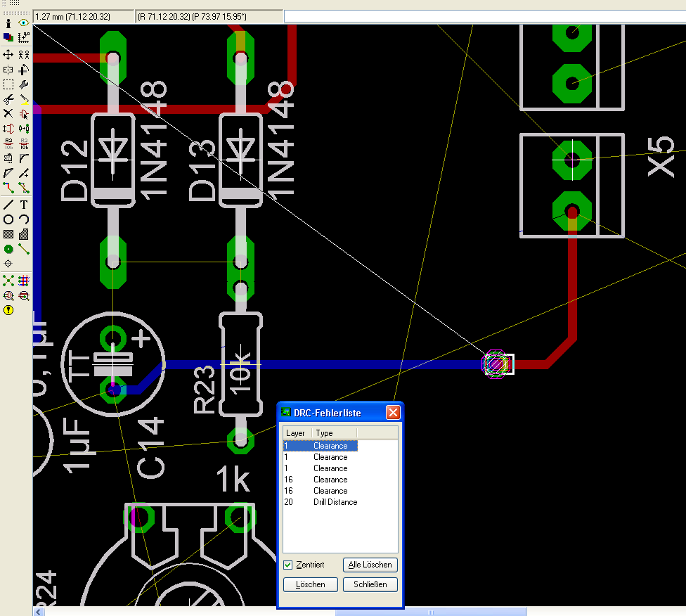Select the Miter tool
Image resolution: width=686 pixels, height=616 pixels.
pos(24,158)
